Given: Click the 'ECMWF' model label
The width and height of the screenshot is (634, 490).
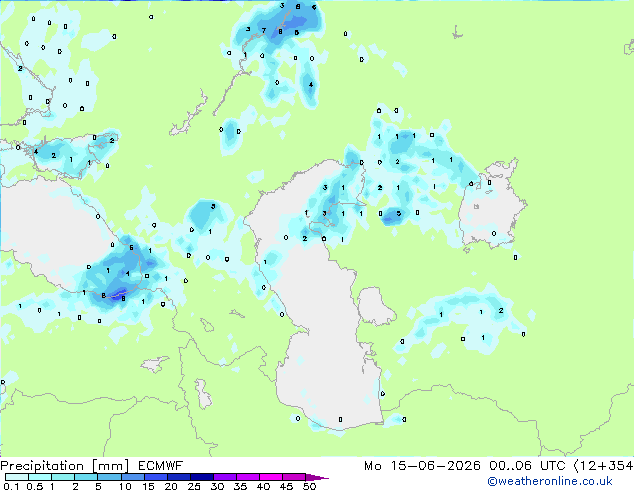Looking at the screenshot, I should point(161,466).
